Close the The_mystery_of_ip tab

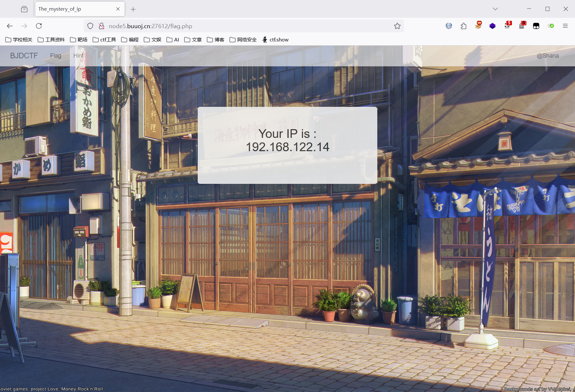point(118,9)
